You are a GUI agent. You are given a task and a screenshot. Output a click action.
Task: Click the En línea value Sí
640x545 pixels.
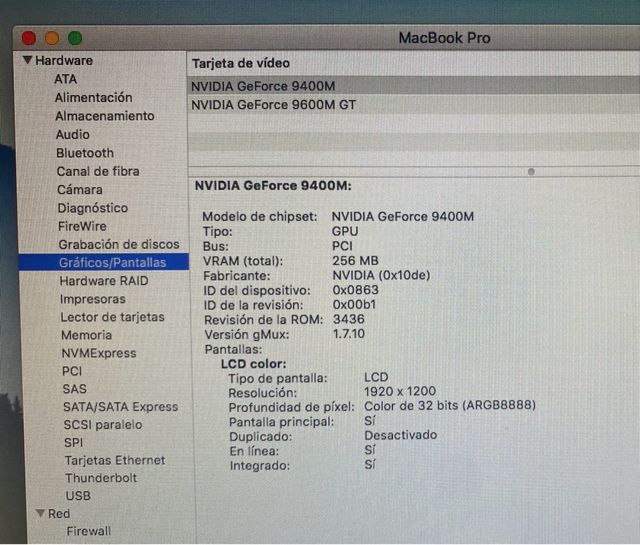tap(370, 450)
